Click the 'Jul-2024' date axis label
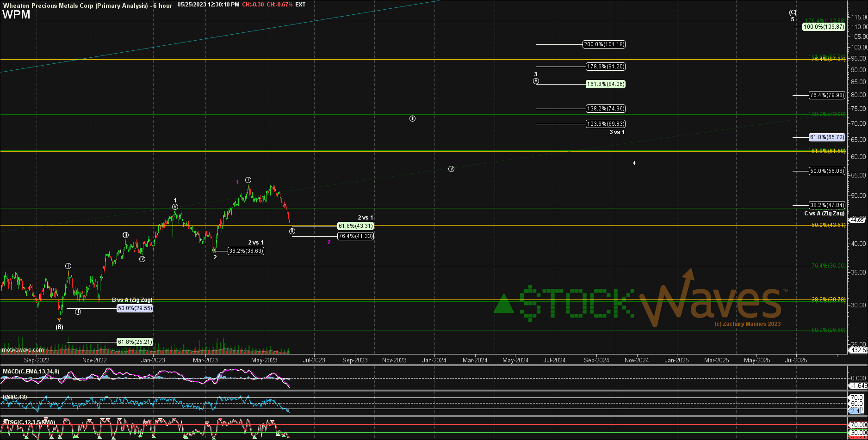This screenshot has width=868, height=440. [554, 360]
